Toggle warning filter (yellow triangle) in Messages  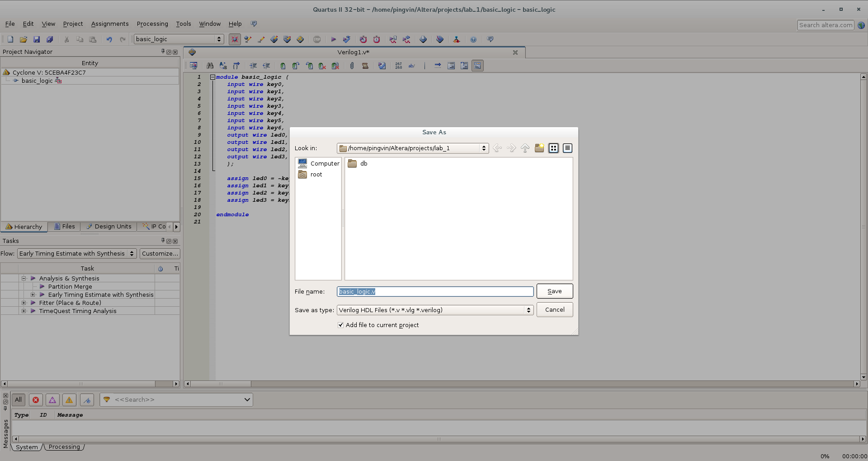69,399
